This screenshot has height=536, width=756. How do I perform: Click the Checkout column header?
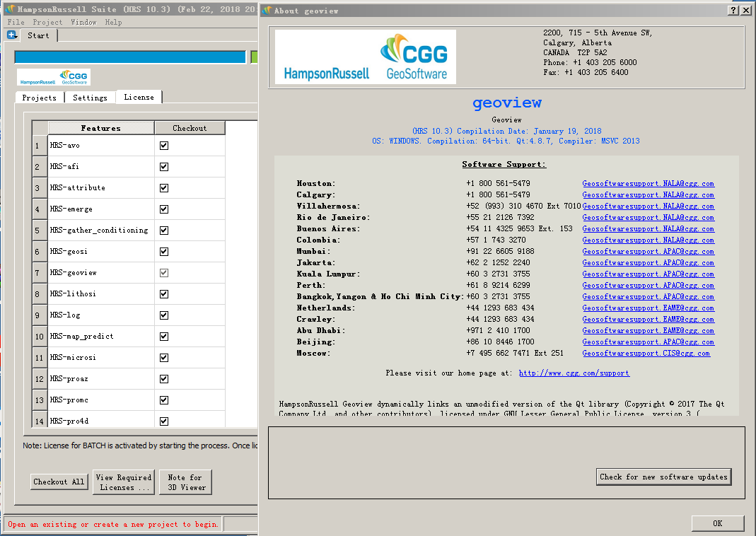click(190, 128)
